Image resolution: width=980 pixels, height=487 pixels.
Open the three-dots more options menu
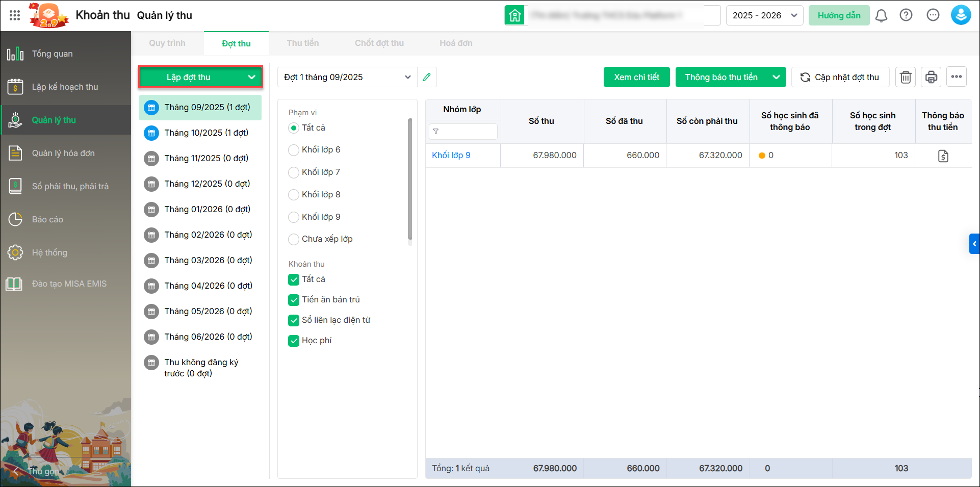click(x=957, y=77)
